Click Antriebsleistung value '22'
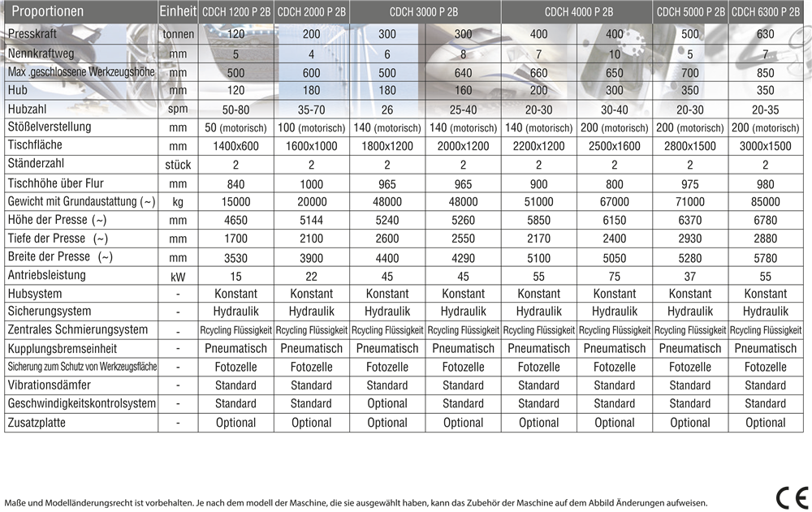 pyautogui.click(x=311, y=277)
